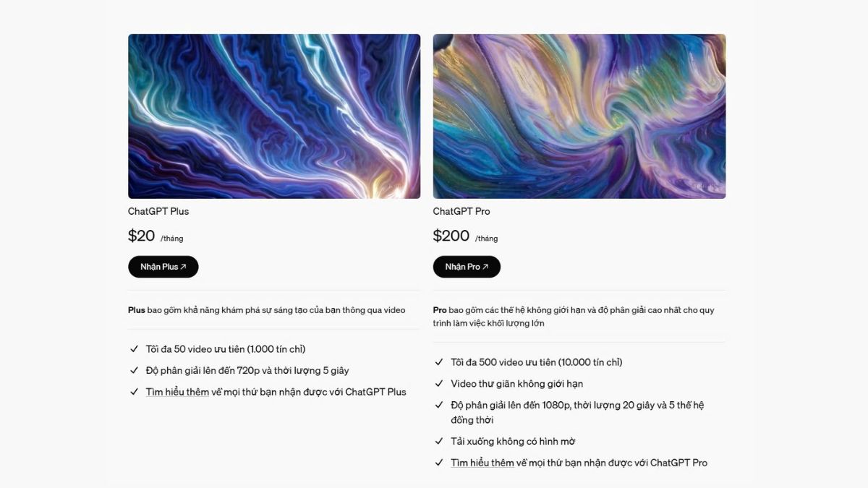The width and height of the screenshot is (868, 488).
Task: Click checkmark beside Video thư giãn không giới hạn
Action: click(439, 384)
